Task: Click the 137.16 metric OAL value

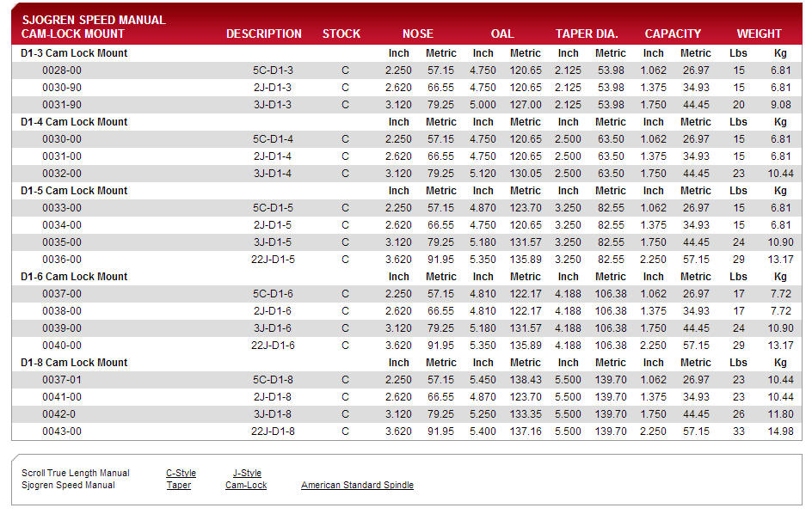Action: click(526, 431)
